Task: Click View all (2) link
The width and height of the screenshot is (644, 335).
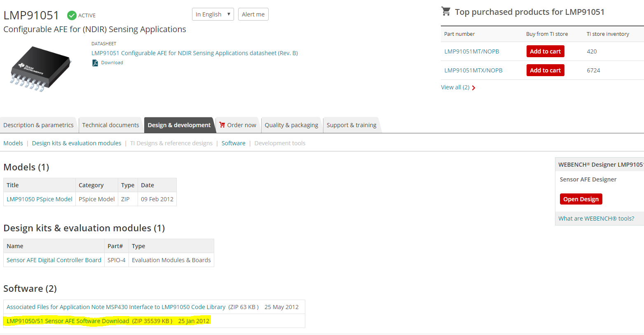Action: pyautogui.click(x=455, y=87)
